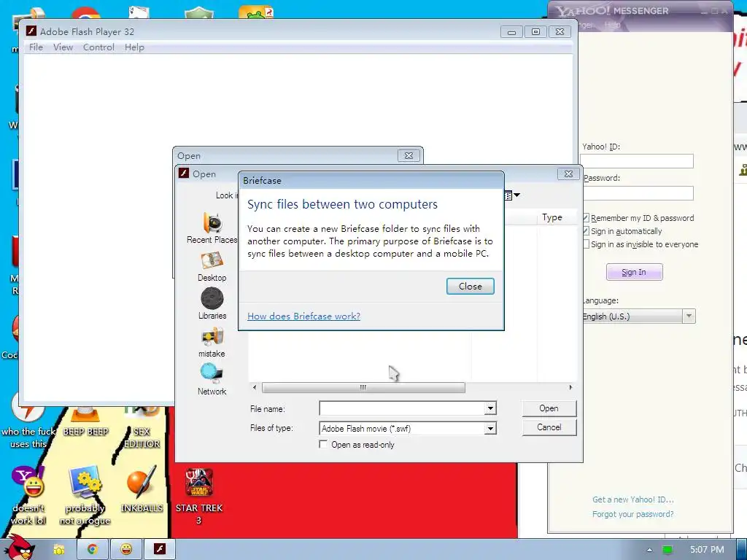Open 'How does Briefcase work?' link
747x560 pixels.
point(303,316)
